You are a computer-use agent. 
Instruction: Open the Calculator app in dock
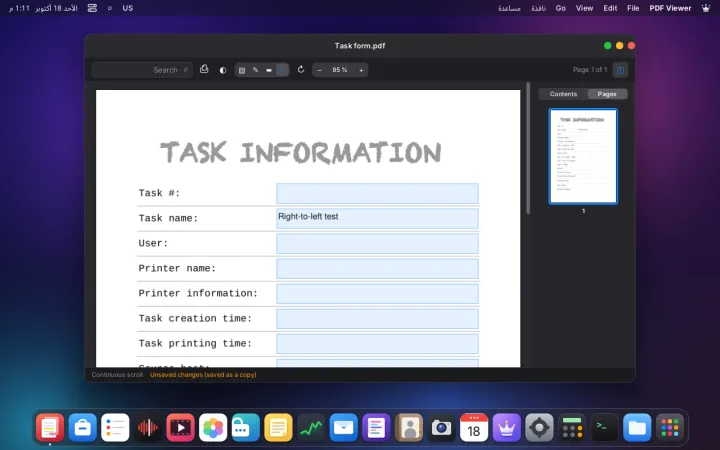572,428
